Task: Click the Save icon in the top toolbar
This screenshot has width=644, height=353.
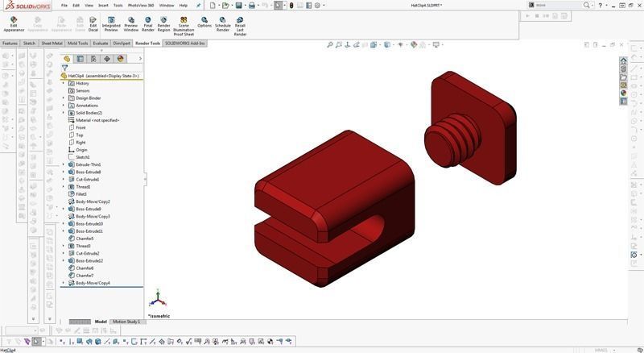Action: (x=238, y=6)
